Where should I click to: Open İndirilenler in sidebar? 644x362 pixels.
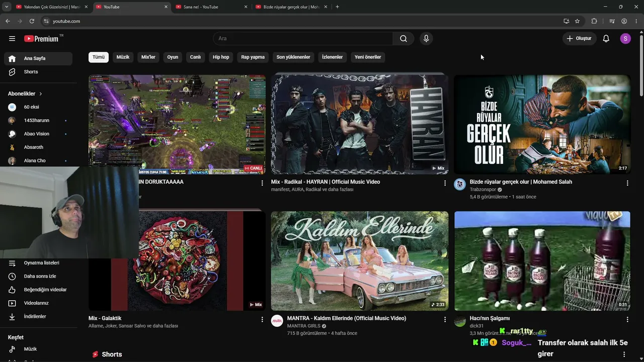click(38, 316)
